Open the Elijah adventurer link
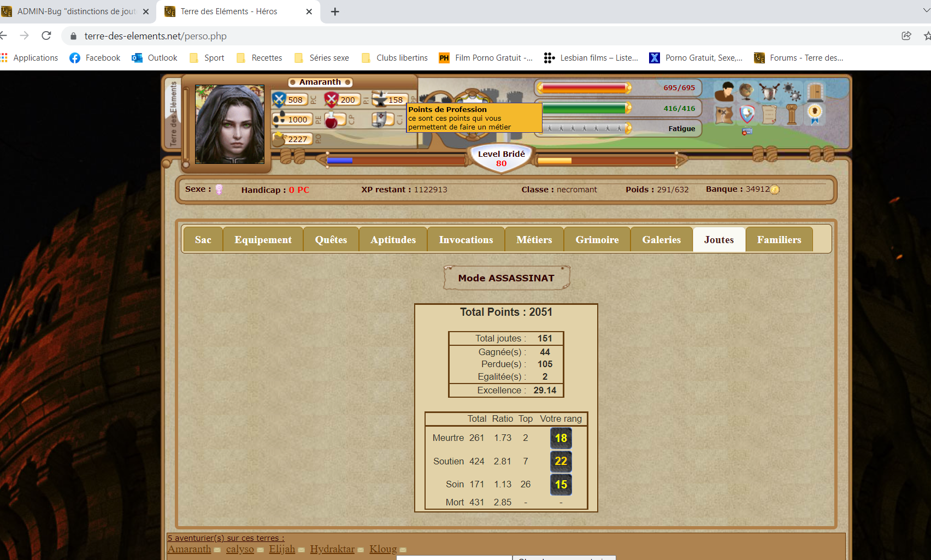The image size is (931, 560). click(x=282, y=549)
